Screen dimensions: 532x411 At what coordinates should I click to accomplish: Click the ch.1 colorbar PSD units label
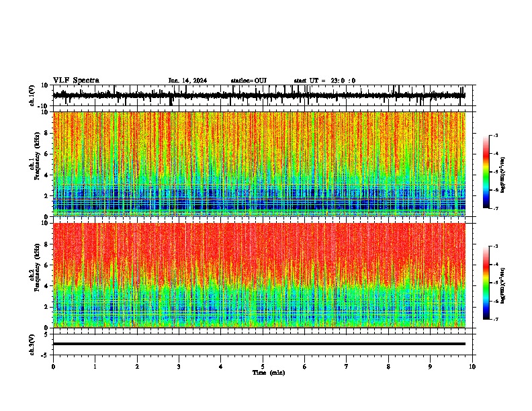coord(502,175)
